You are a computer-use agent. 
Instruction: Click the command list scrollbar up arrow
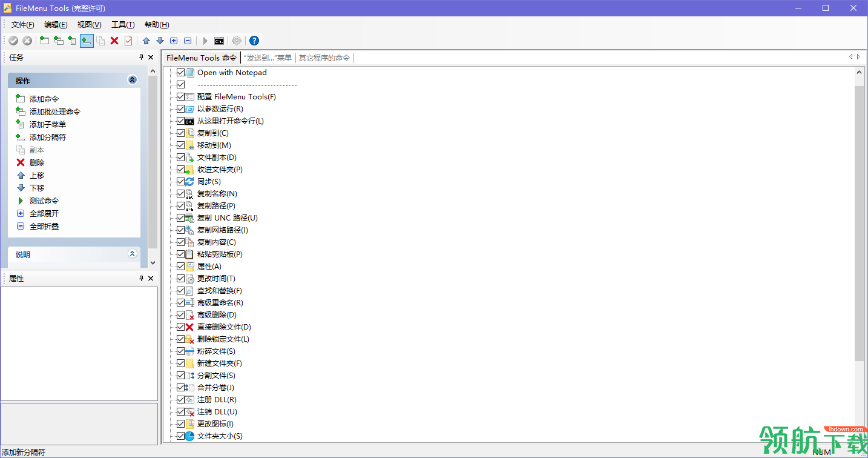[x=860, y=72]
